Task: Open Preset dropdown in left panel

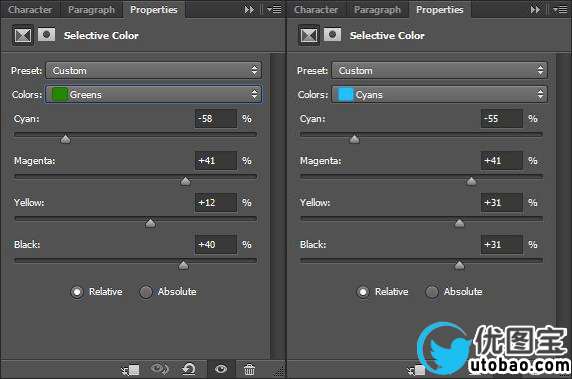Action: point(154,70)
